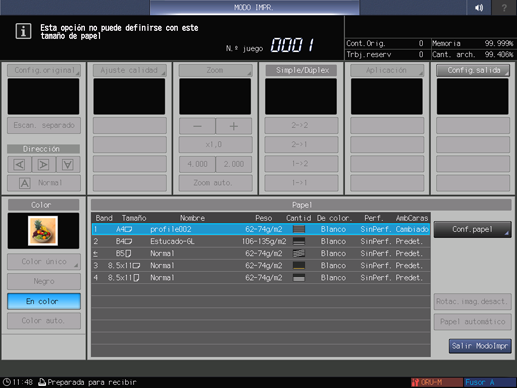Select the En color mode
Image resolution: width=517 pixels, height=388 pixels.
click(44, 301)
